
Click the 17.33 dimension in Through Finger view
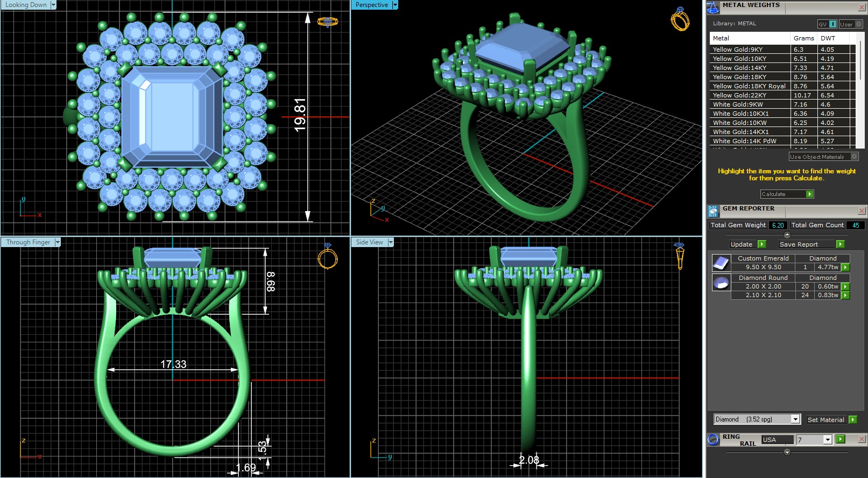point(173,364)
